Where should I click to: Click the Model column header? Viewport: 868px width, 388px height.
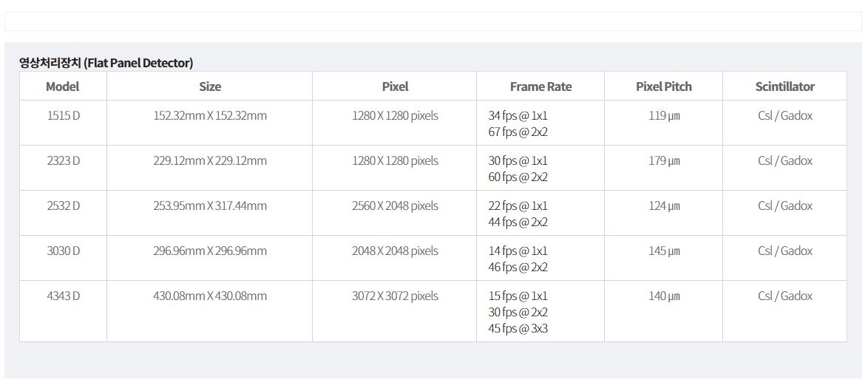[63, 86]
